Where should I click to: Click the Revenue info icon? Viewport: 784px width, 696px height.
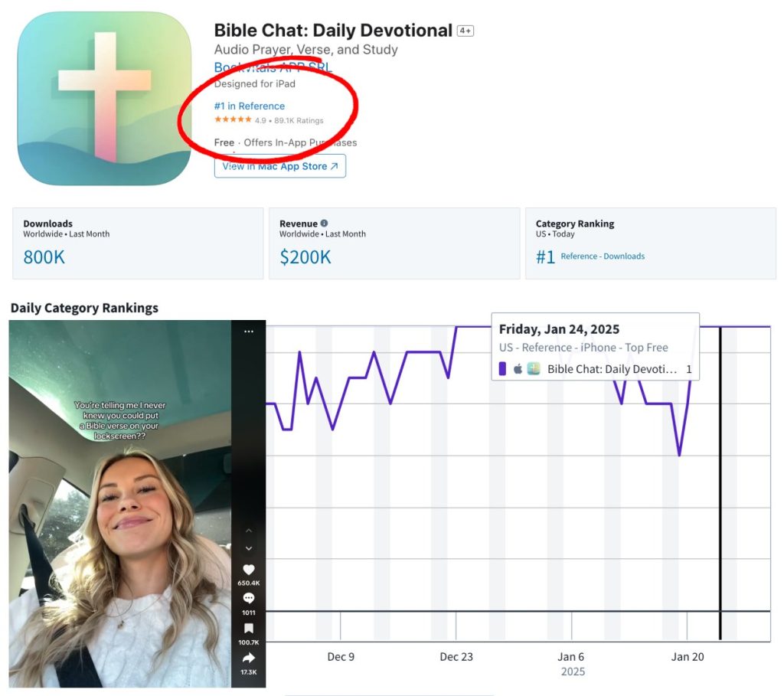(x=324, y=224)
